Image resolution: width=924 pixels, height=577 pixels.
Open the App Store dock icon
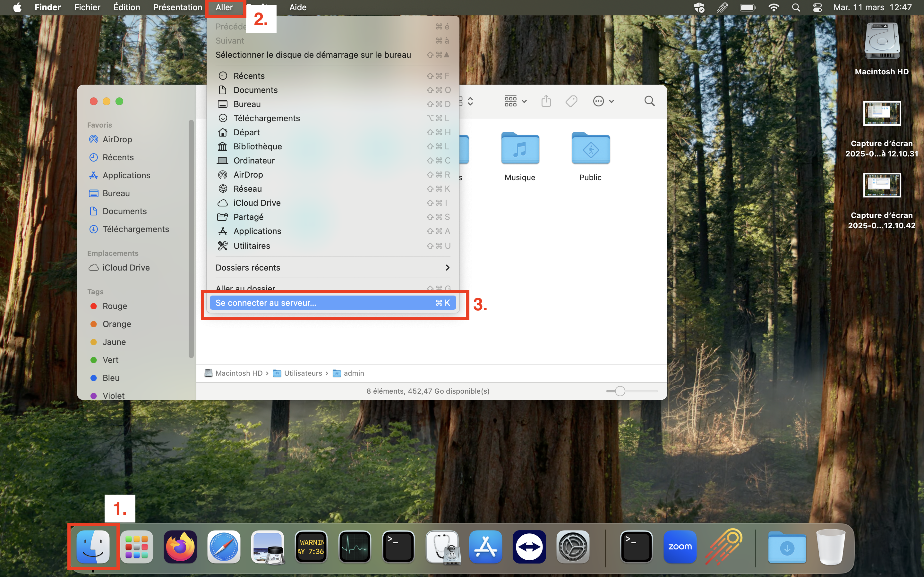point(485,547)
